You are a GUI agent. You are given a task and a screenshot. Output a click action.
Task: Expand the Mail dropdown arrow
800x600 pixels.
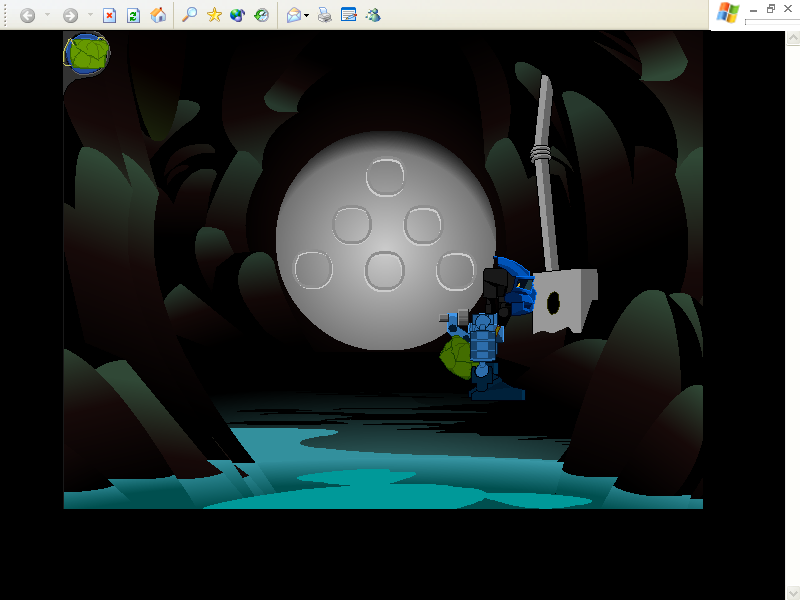(x=306, y=15)
